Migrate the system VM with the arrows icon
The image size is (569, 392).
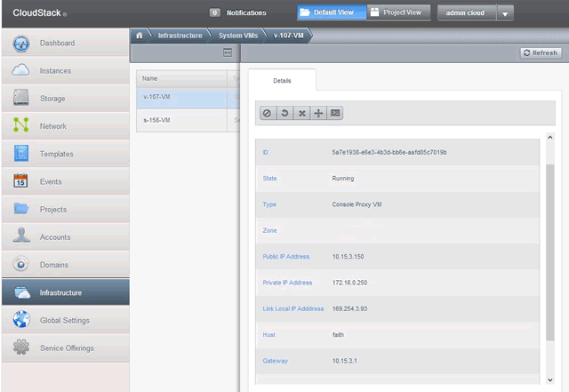tap(318, 113)
